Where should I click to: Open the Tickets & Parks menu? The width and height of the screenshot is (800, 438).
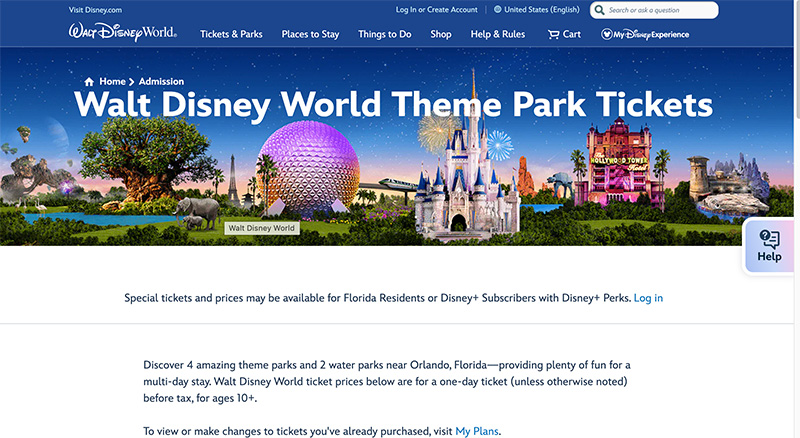pos(231,34)
